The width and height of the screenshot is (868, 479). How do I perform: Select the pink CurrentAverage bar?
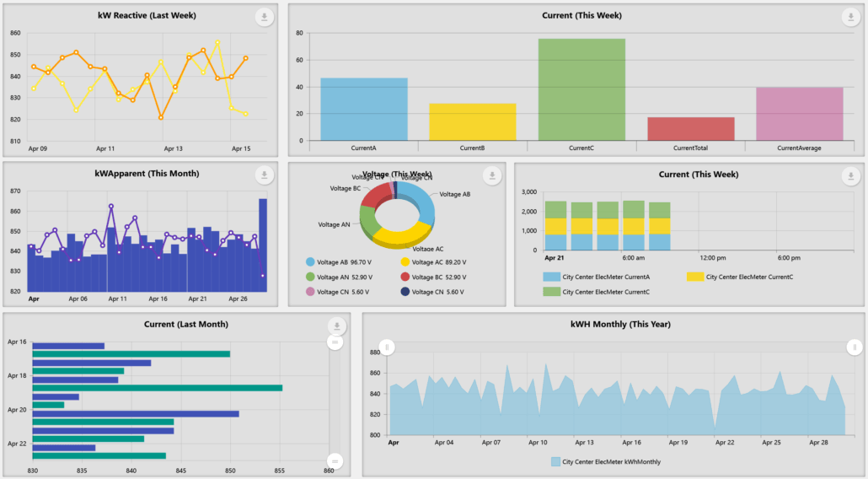pyautogui.click(x=799, y=114)
